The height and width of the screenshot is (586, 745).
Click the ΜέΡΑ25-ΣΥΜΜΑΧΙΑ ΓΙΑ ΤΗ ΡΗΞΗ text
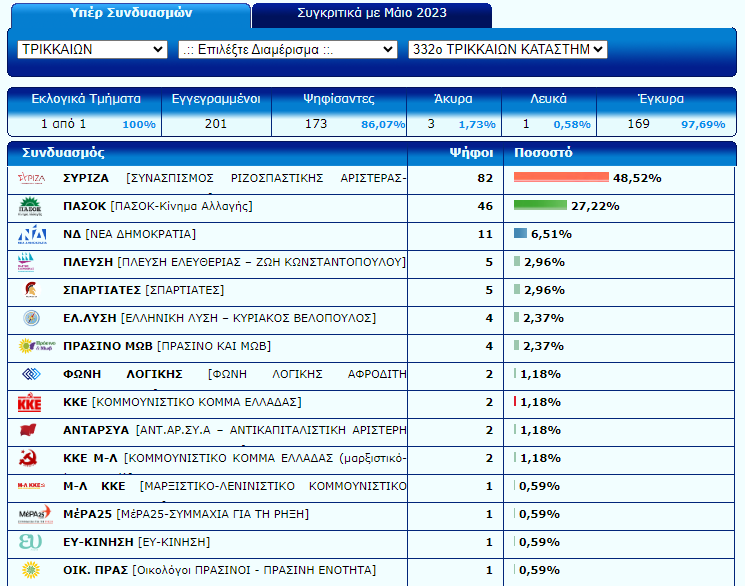click(186, 514)
